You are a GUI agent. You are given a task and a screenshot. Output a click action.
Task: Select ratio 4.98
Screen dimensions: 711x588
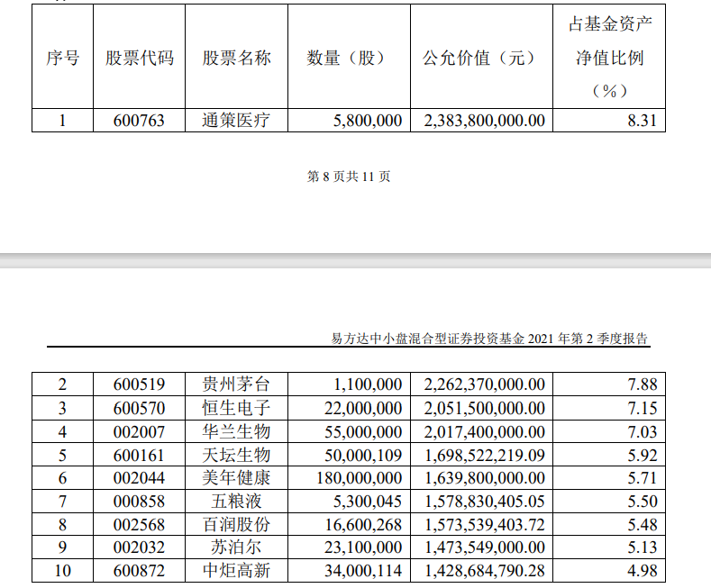(x=643, y=571)
